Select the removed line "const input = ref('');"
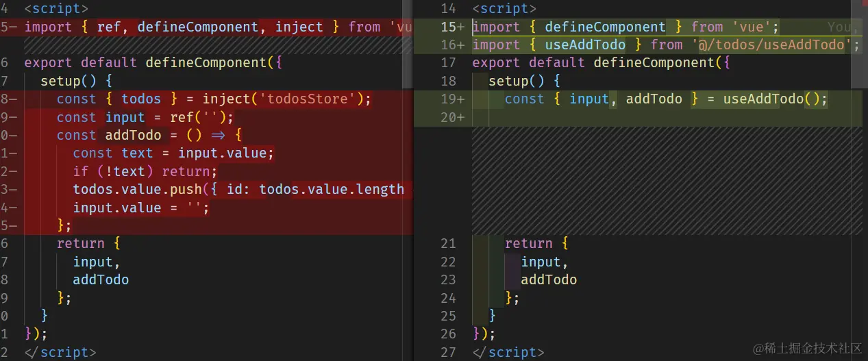 [145, 117]
